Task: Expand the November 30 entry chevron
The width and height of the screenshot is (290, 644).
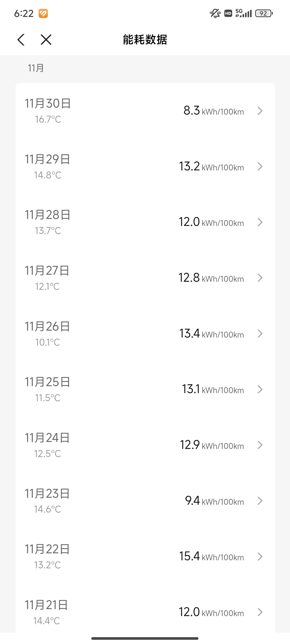Action: pos(260,111)
